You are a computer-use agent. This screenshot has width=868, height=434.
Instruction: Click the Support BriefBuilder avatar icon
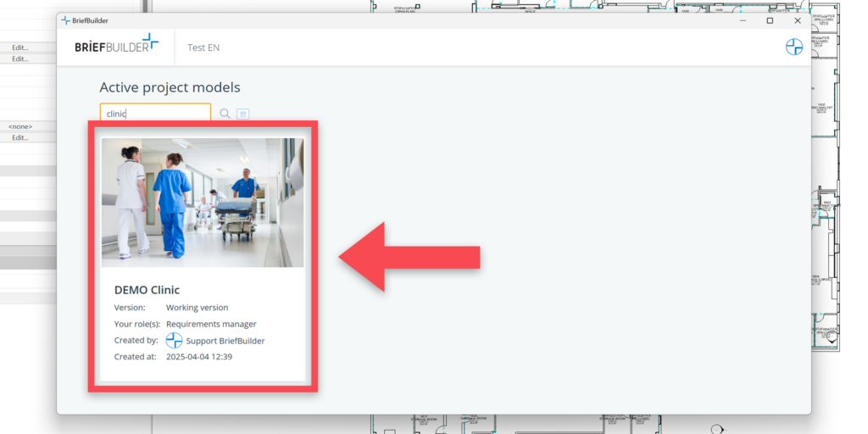(x=174, y=341)
